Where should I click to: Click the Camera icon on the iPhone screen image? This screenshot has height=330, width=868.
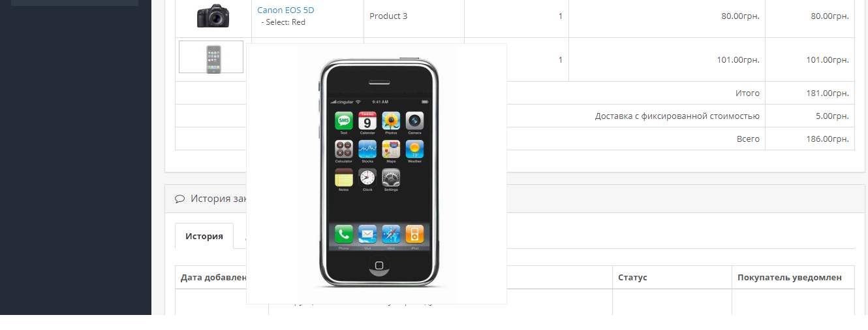pyautogui.click(x=414, y=121)
